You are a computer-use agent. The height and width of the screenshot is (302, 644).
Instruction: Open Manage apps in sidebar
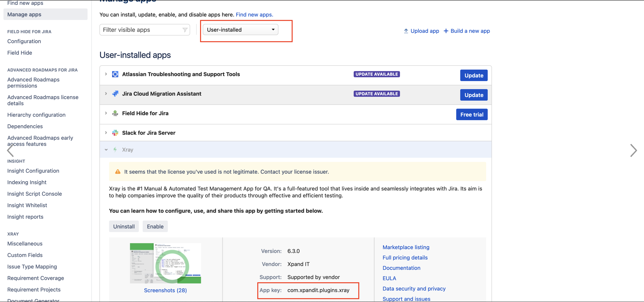point(24,15)
